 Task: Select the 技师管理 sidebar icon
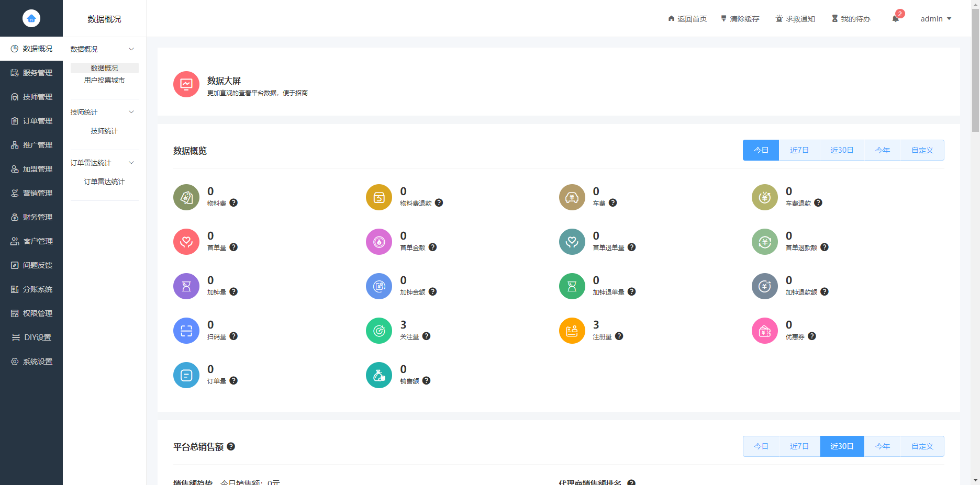click(x=14, y=97)
